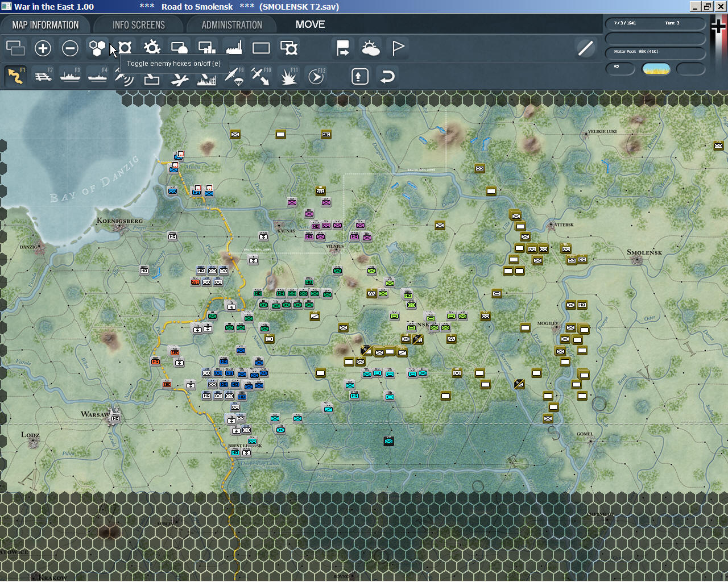Click the rectangle with bracket-frame toolbar icon
The image size is (728, 582).
pos(289,48)
